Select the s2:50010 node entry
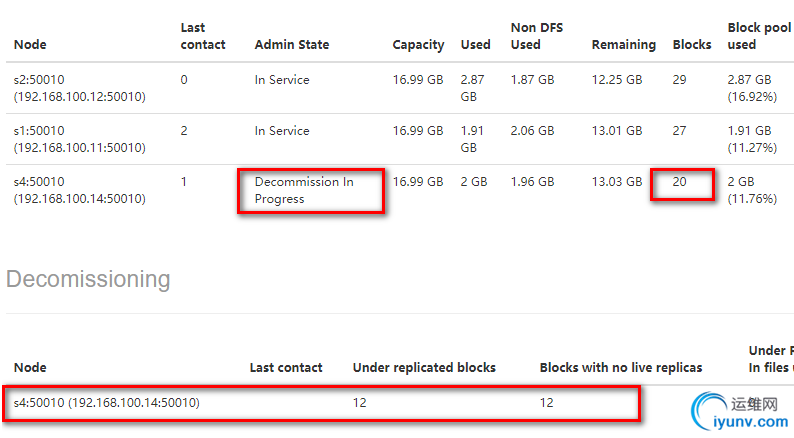 (x=80, y=88)
